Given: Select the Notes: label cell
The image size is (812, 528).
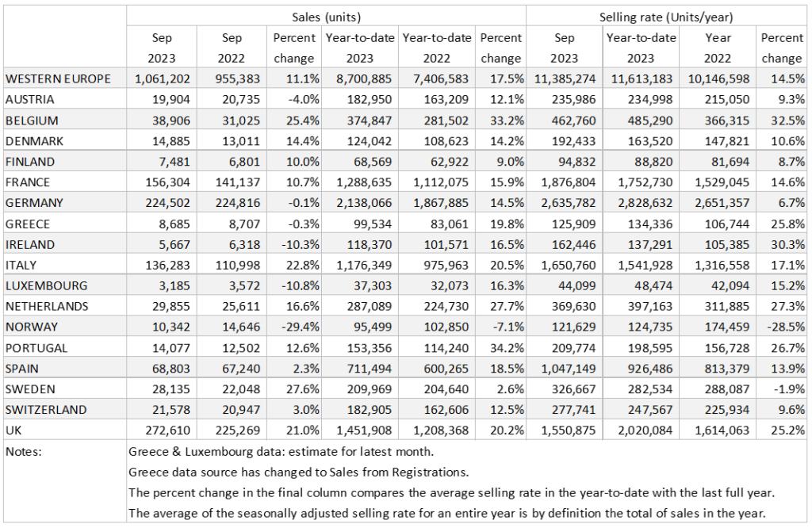Looking at the screenshot, I should (x=29, y=451).
